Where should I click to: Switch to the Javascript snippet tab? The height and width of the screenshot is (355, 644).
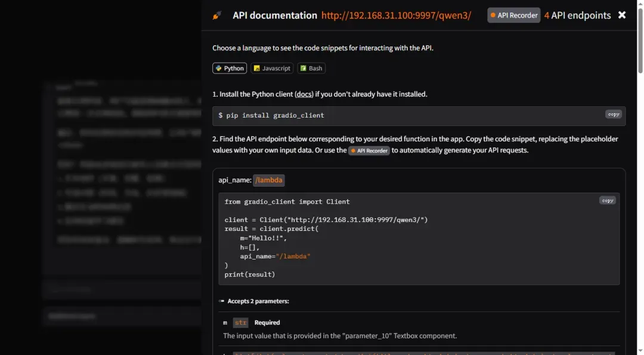[x=272, y=69]
